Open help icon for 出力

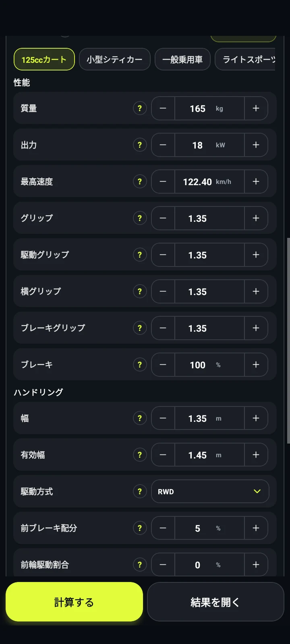pyautogui.click(x=140, y=145)
